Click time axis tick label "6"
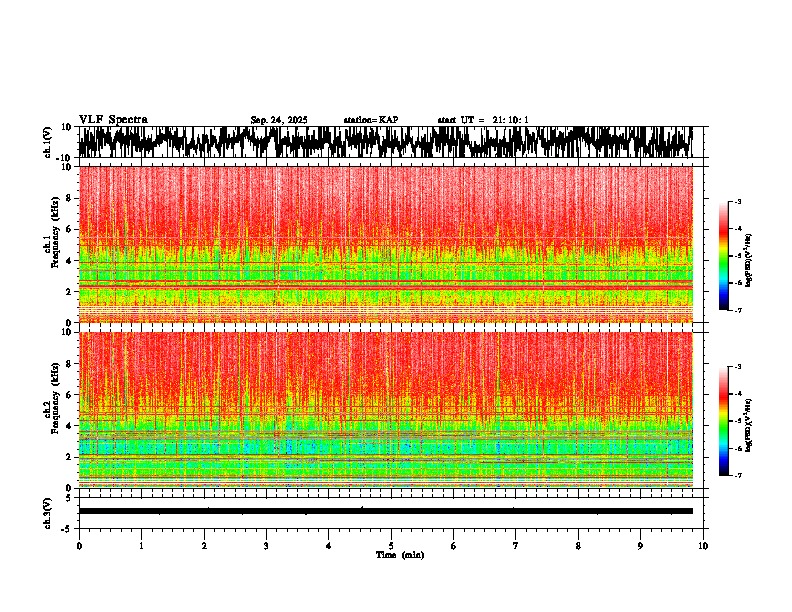This screenshot has width=792, height=612. pyautogui.click(x=453, y=546)
